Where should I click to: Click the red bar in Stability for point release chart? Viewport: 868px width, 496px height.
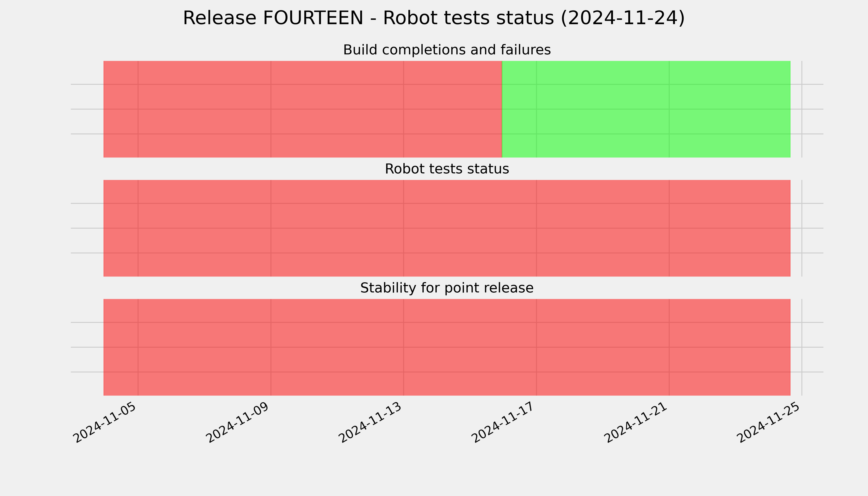[x=447, y=347]
